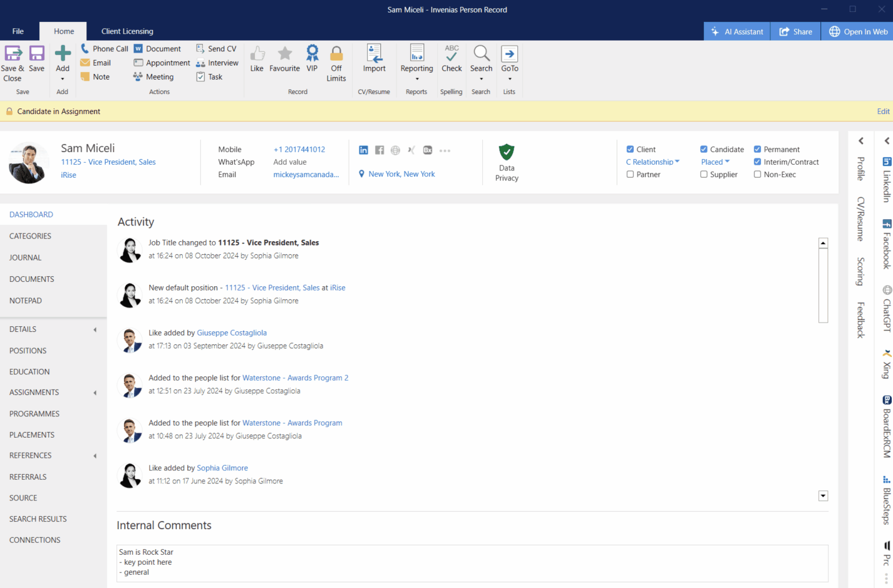Screen dimensions: 893x588
Task: Uncheck the Interim/Contract checkbox
Action: click(757, 162)
